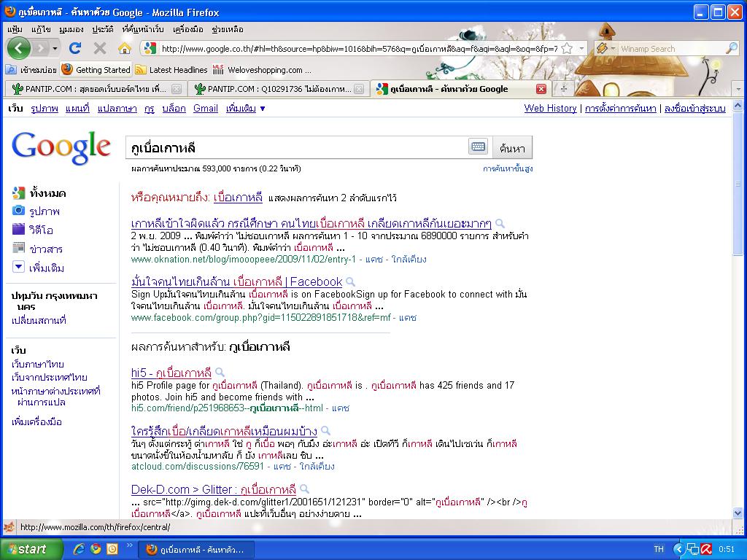Expand the quick launch overflow chevron
Image resolution: width=747 pixels, height=560 pixels.
(x=129, y=545)
